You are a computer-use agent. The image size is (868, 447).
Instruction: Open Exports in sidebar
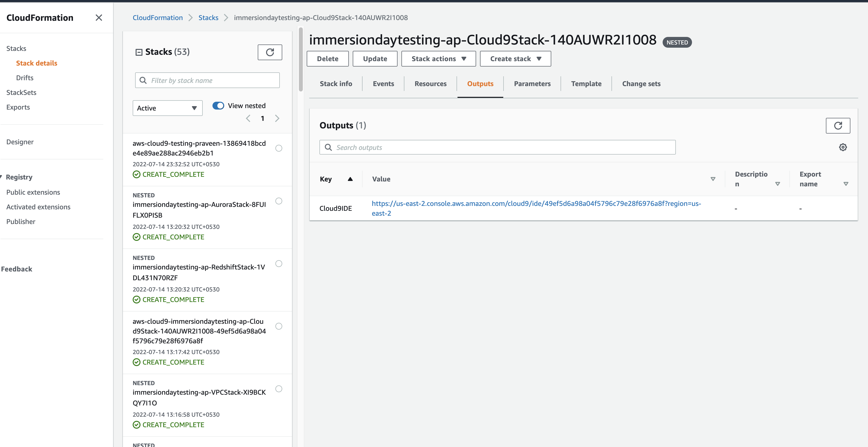point(18,107)
